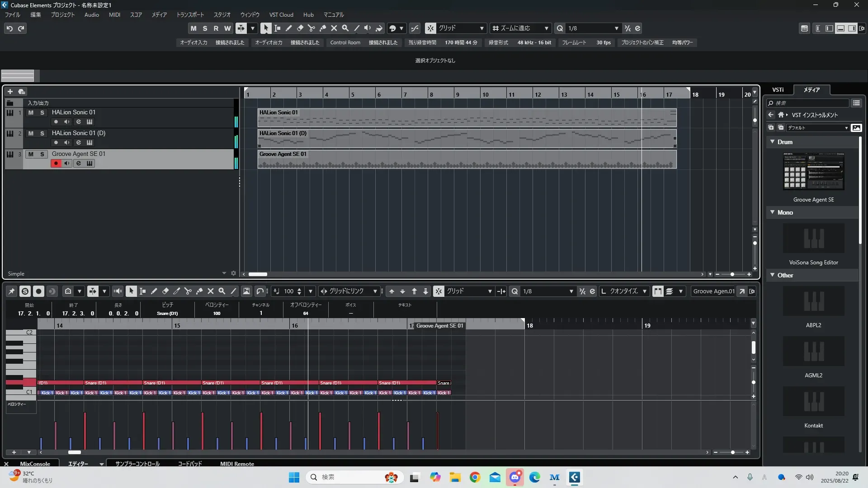The width and height of the screenshot is (868, 488).
Task: Select the Erase tool in main toolbar
Action: (300, 28)
